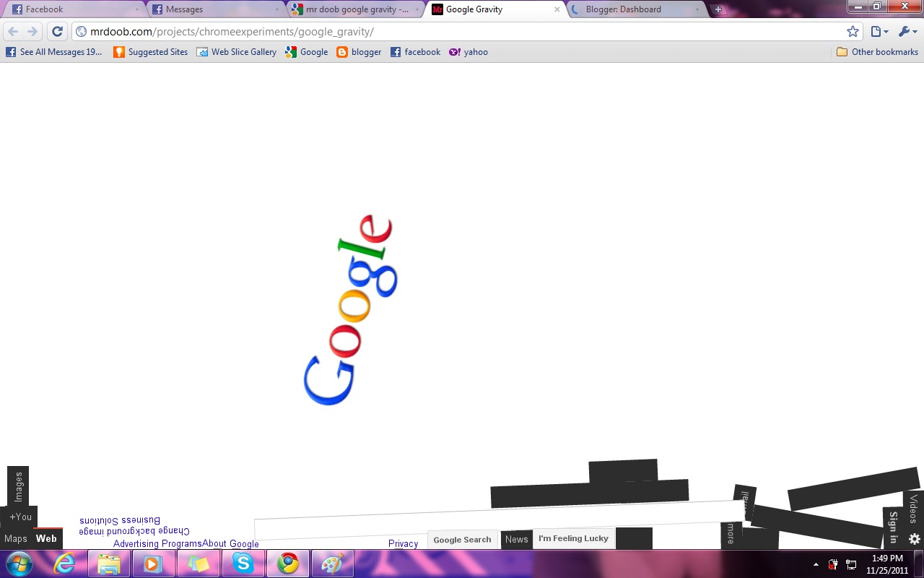Close the Google Gravity tab
Screen dimensions: 924x578
[557, 9]
